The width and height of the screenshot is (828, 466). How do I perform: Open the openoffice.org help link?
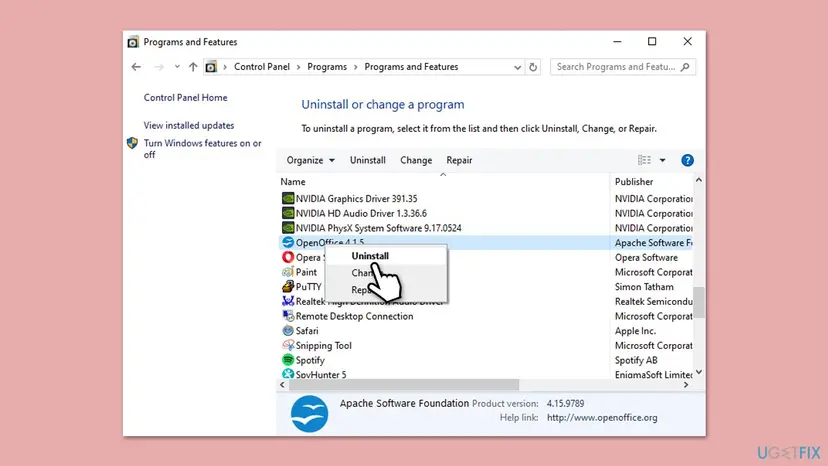(x=602, y=417)
